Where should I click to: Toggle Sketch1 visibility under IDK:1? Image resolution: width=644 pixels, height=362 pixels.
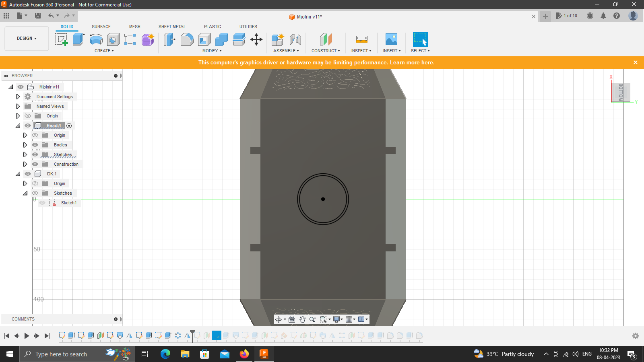coord(42,202)
